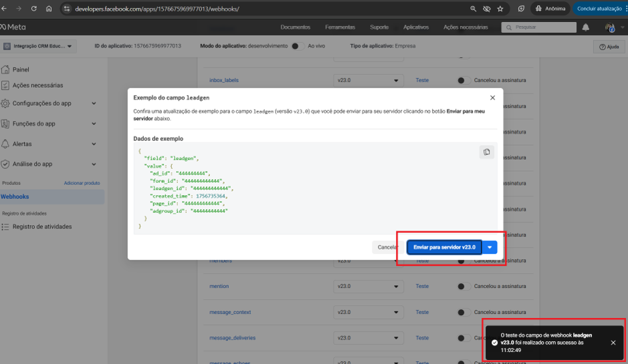Open version dropdown for mention

tap(368, 287)
